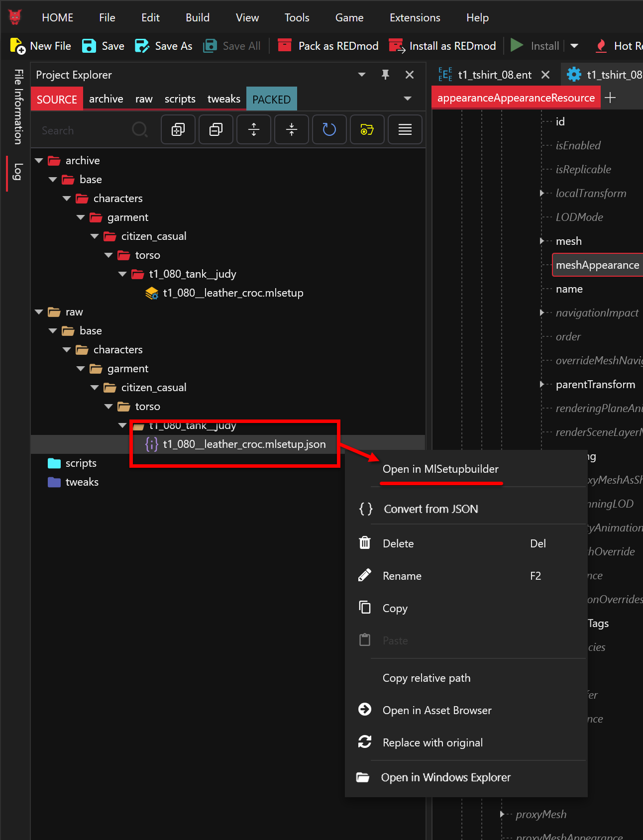Select t1_080__leather_croc.mlsetup file
This screenshot has height=840, width=643.
(x=233, y=293)
